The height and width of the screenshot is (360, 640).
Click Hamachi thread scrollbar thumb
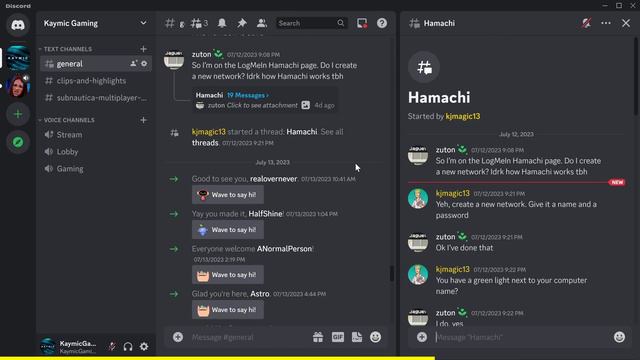(x=635, y=76)
